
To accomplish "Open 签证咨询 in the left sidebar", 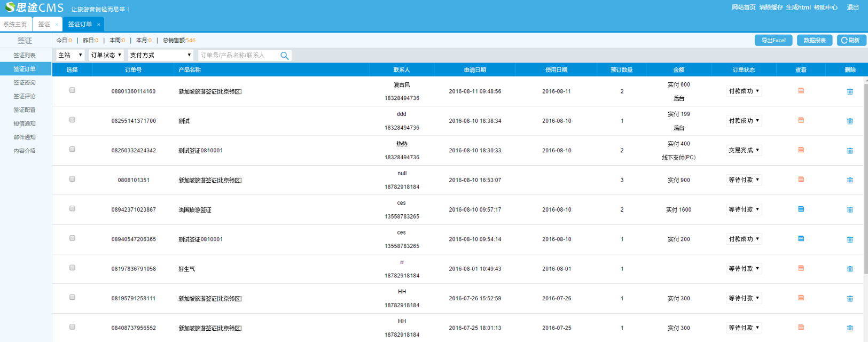I will (25, 83).
